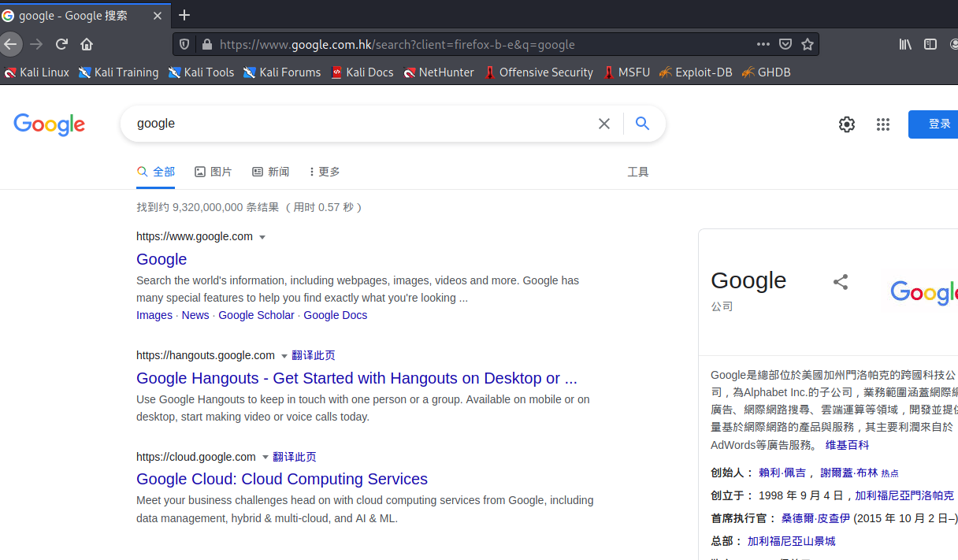Image resolution: width=958 pixels, height=560 pixels.
Task: Clear the search box with X
Action: point(604,124)
